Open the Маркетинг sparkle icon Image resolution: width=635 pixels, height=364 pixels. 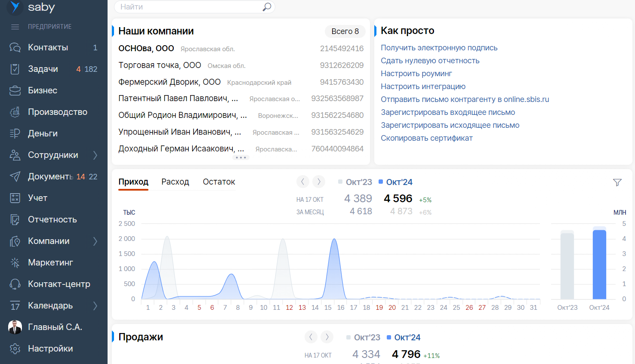pyautogui.click(x=15, y=262)
